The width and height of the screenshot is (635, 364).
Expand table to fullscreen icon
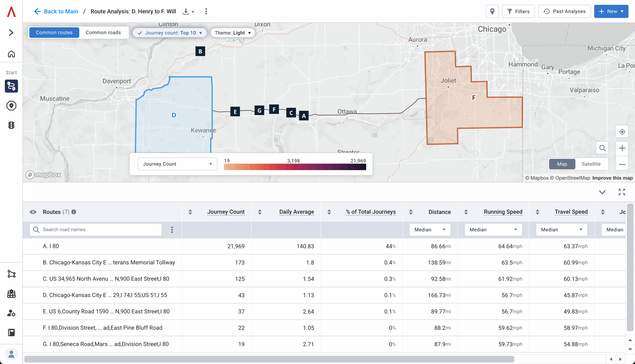coord(622,192)
